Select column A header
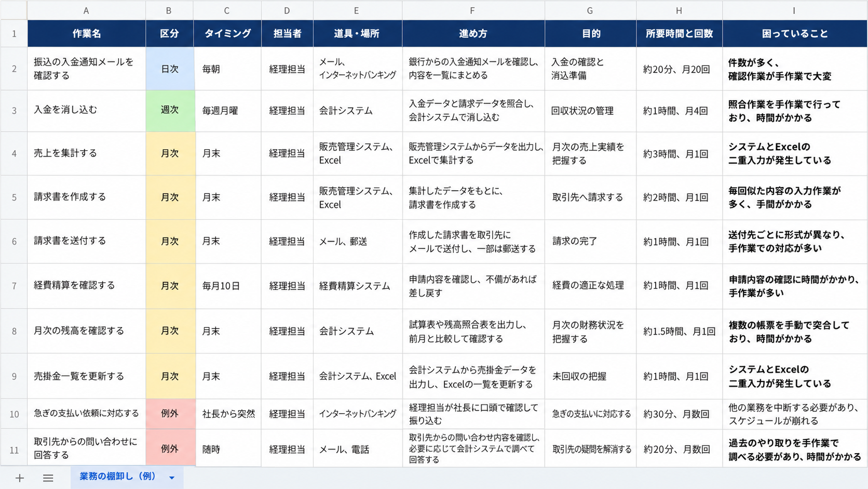The image size is (868, 489). tap(86, 10)
